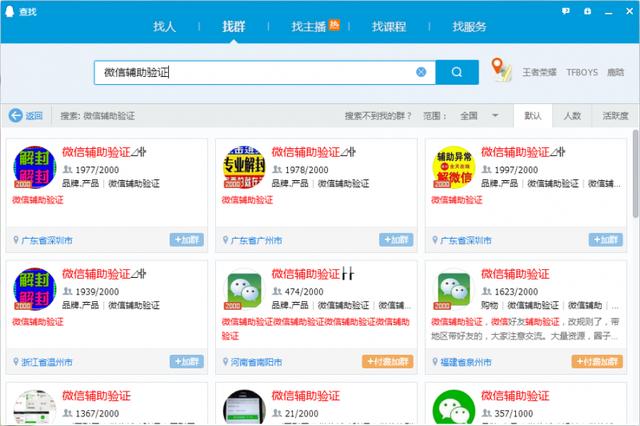
Task: Sort results by 默认
Action: click(533, 116)
